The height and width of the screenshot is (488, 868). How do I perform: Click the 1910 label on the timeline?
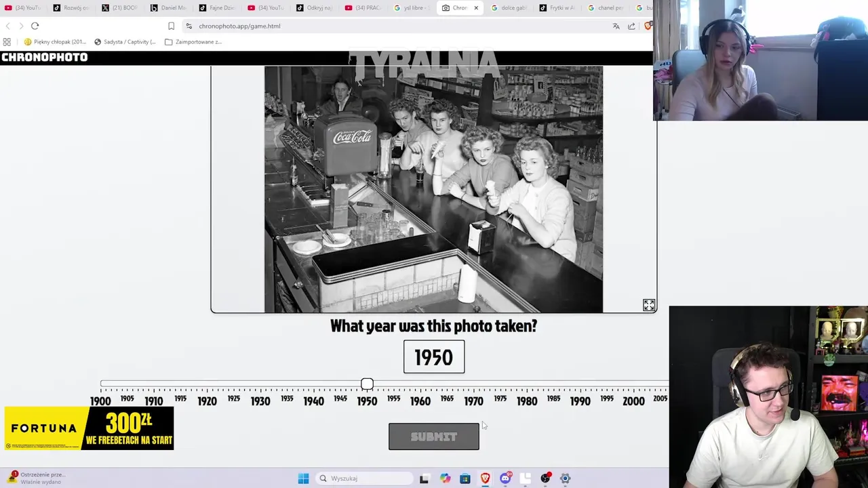154,401
